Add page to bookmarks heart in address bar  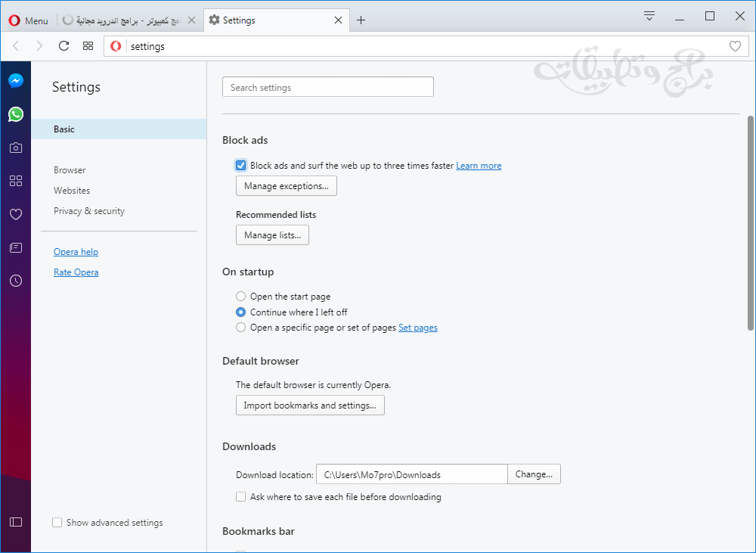point(735,46)
